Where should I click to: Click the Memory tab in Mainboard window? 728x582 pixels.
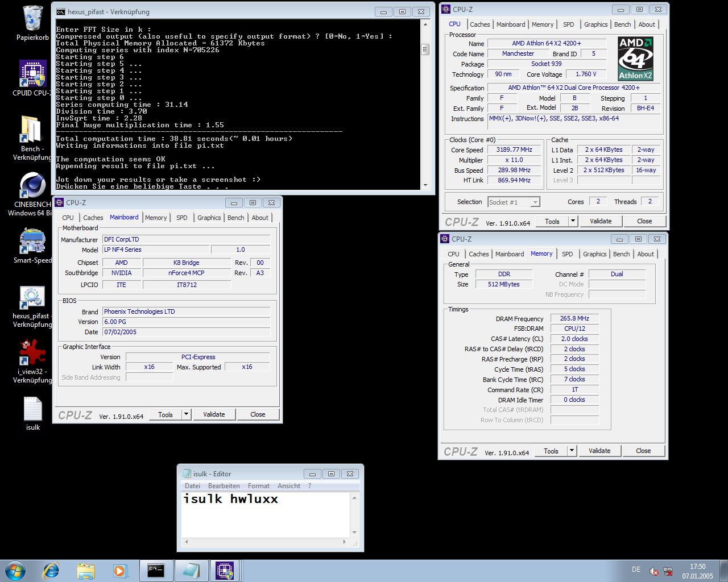click(156, 218)
